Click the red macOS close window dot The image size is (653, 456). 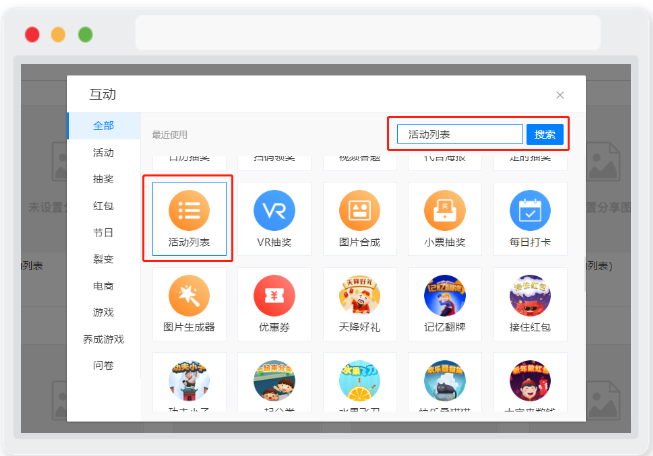pos(32,35)
